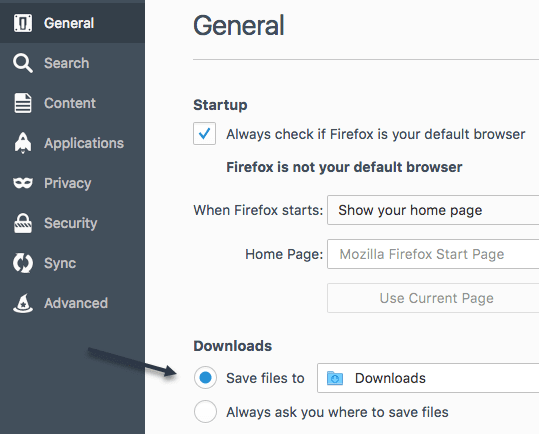Viewport: 539px width, 434px height.
Task: Click the Use Current Page button
Action: [x=433, y=298]
